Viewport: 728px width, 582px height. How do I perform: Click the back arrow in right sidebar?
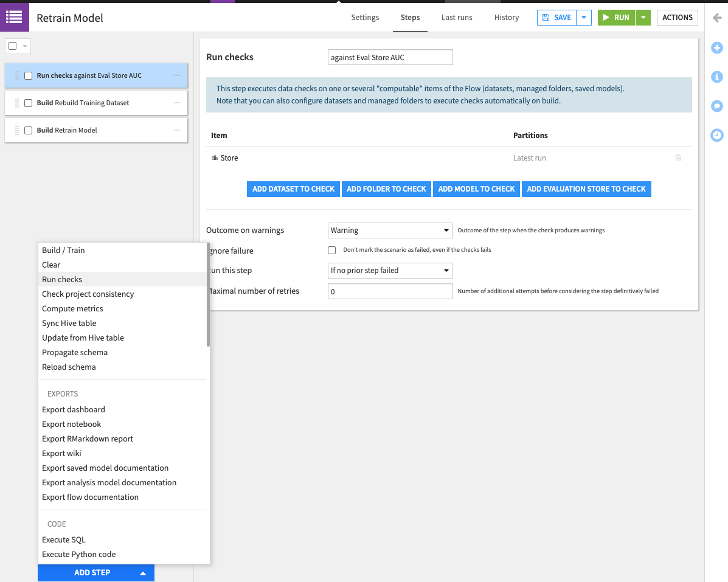[717, 18]
